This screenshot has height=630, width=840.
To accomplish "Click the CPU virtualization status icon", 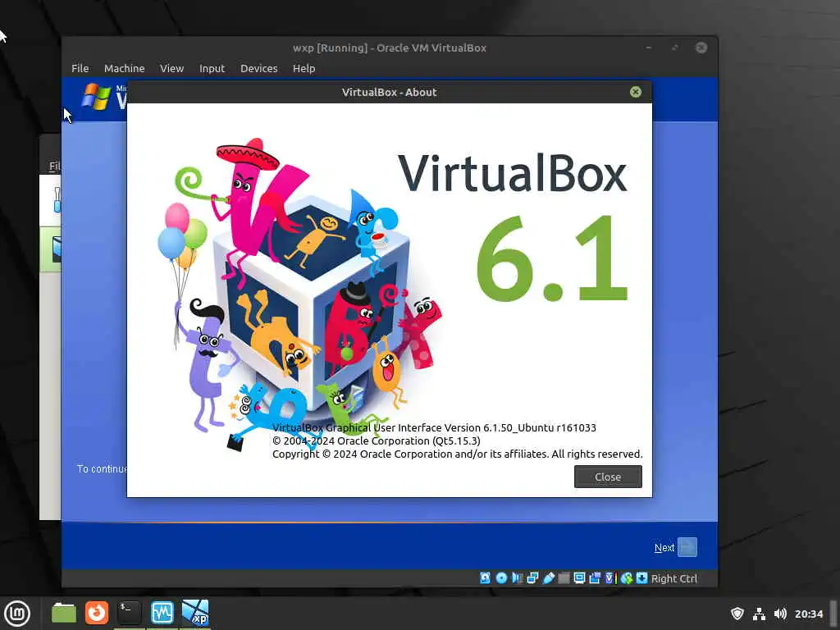I will [x=610, y=578].
